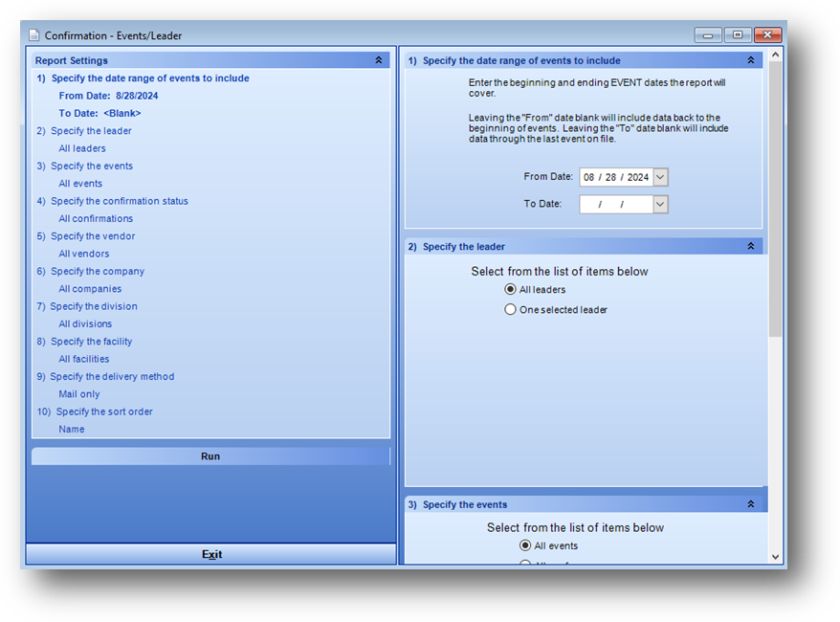Click the empty To Date field
Image resolution: width=840 pixels, height=622 pixels.
pos(616,204)
